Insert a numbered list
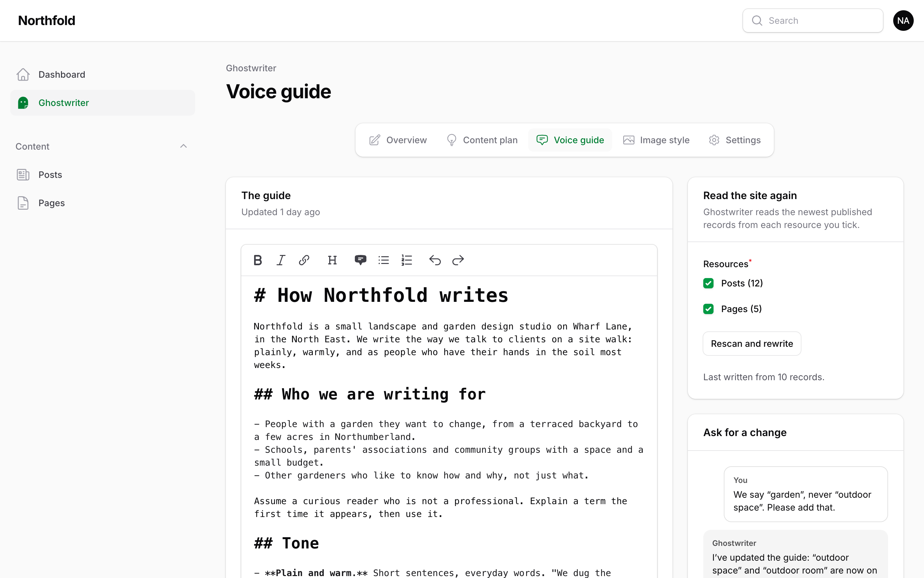 (406, 260)
